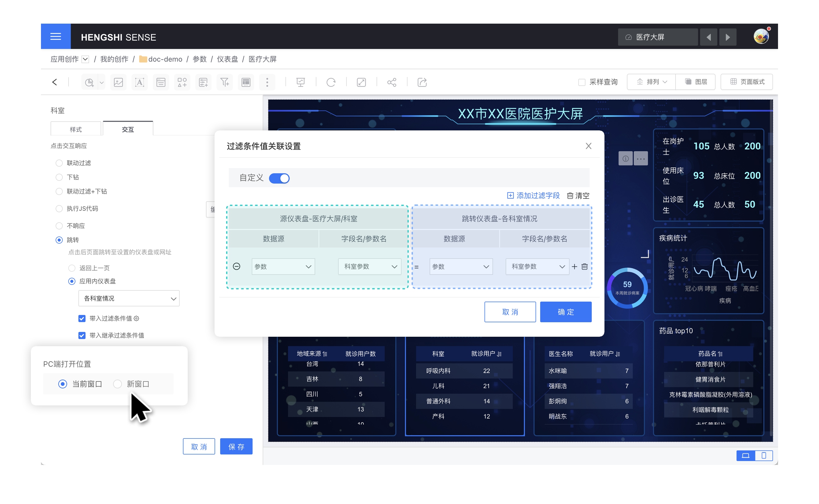Switch to the 交互 tab

(x=128, y=129)
